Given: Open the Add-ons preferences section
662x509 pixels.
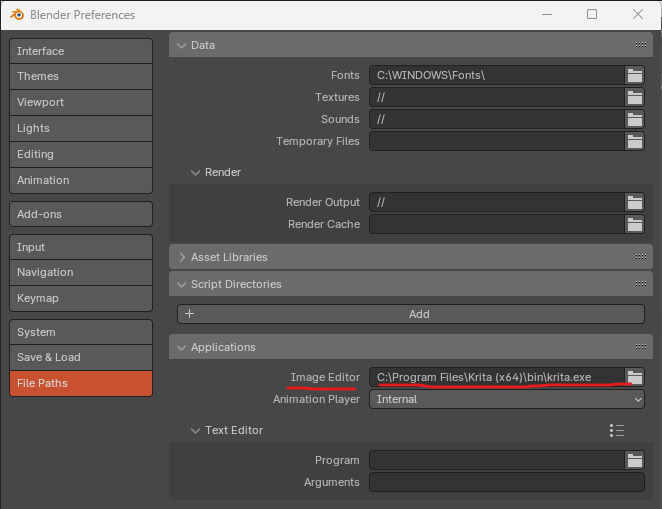Looking at the screenshot, I should pyautogui.click(x=80, y=214).
